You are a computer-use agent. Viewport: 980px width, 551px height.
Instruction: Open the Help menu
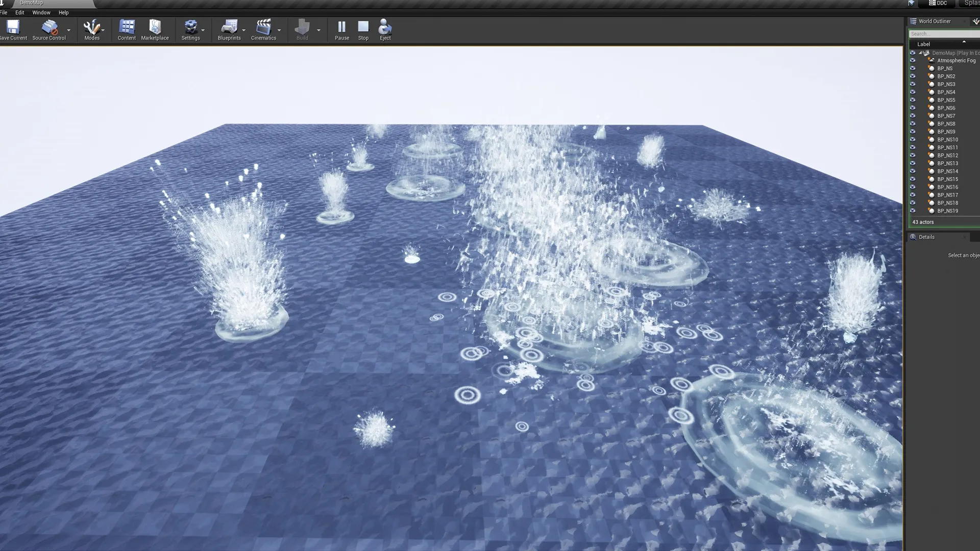pos(63,12)
